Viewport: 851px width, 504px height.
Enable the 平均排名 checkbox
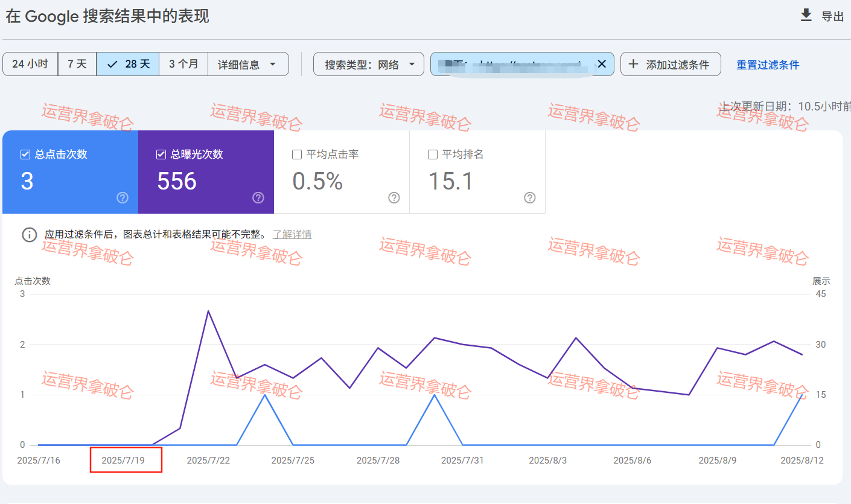(433, 155)
